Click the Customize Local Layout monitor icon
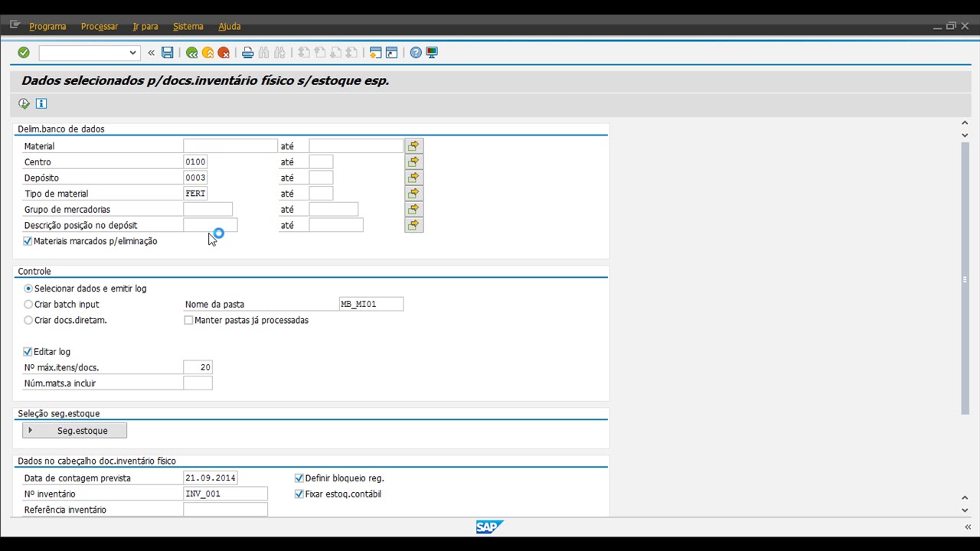The height and width of the screenshot is (551, 980). point(432,53)
